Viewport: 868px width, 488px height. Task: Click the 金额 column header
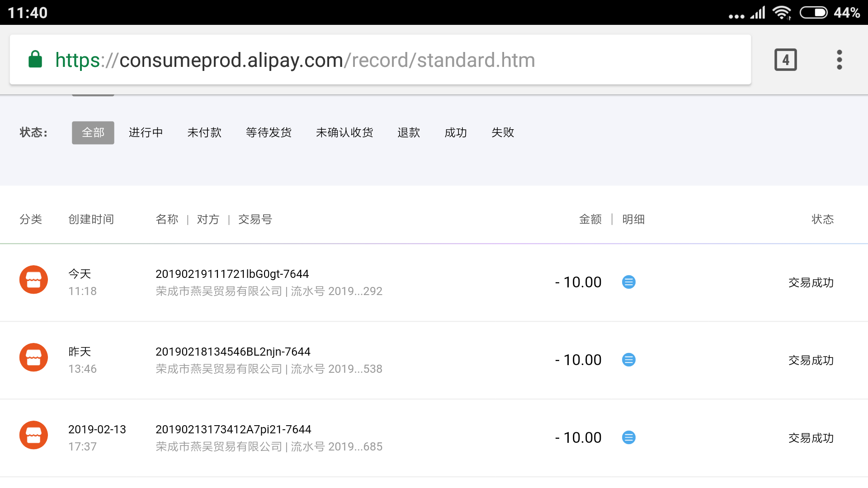tap(590, 219)
